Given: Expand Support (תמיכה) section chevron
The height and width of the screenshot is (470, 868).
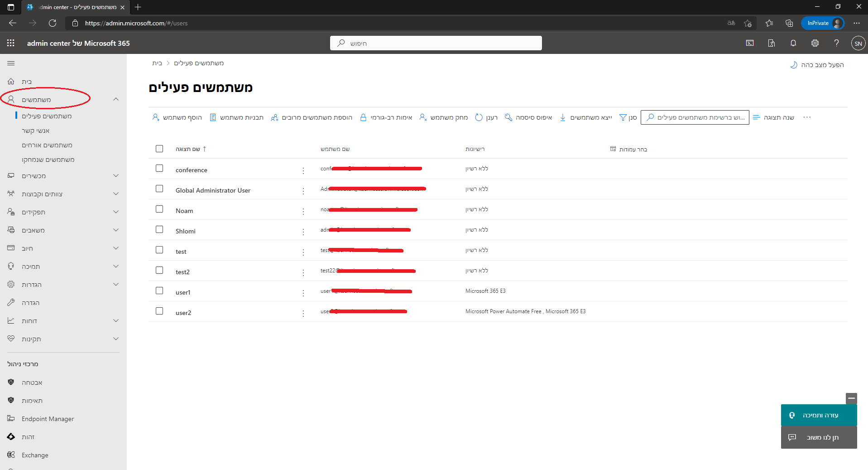Looking at the screenshot, I should [x=116, y=266].
